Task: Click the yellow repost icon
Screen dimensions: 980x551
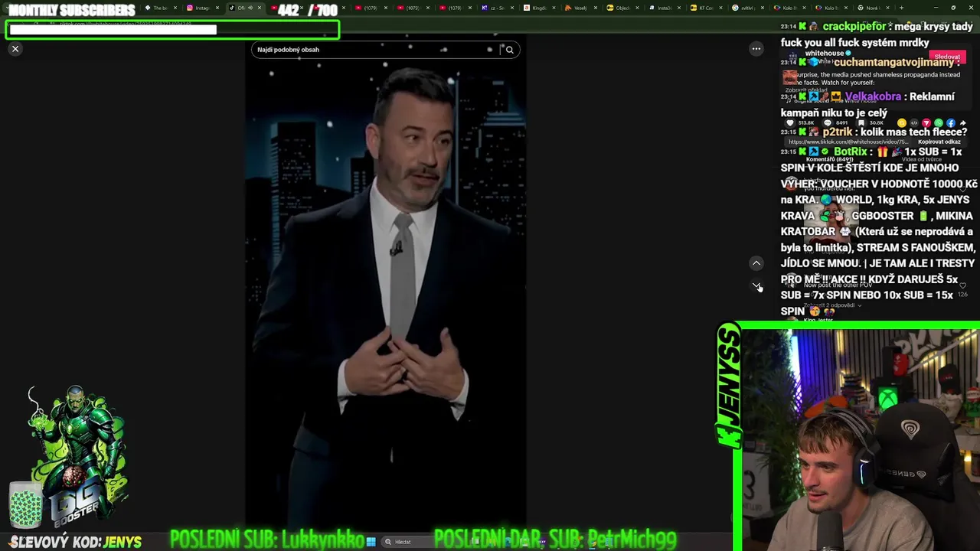Action: [902, 123]
